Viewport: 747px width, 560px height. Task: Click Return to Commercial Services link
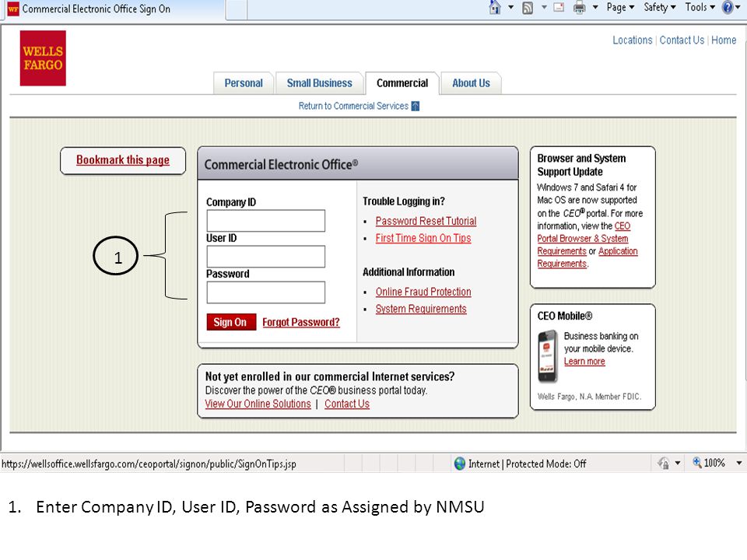tap(353, 106)
